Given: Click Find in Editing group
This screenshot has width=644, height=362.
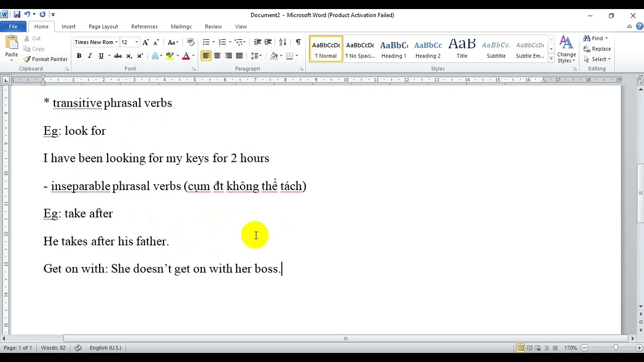Looking at the screenshot, I should point(596,38).
